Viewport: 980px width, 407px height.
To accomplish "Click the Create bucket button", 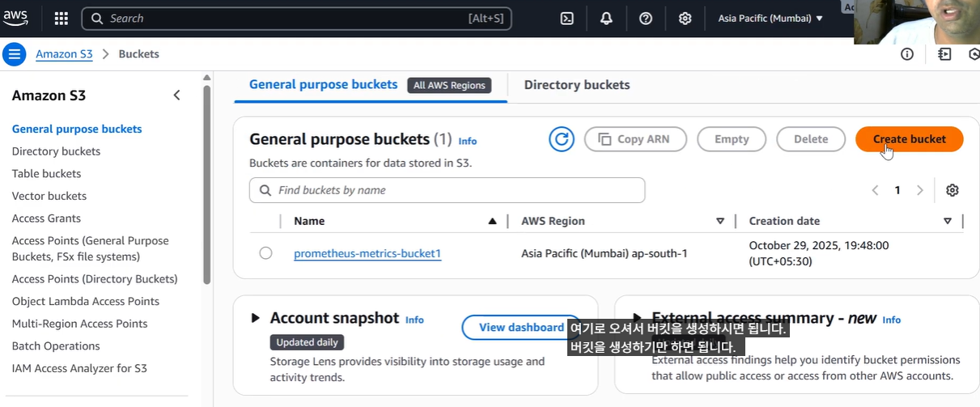I will click(x=910, y=139).
